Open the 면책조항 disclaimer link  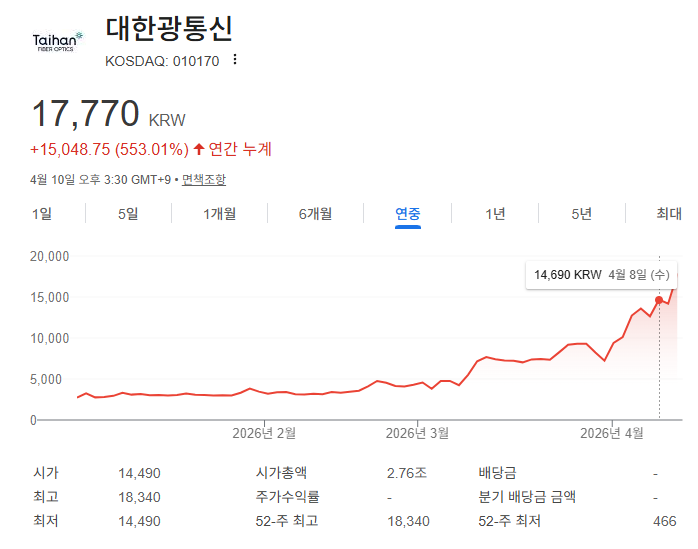[x=204, y=180]
